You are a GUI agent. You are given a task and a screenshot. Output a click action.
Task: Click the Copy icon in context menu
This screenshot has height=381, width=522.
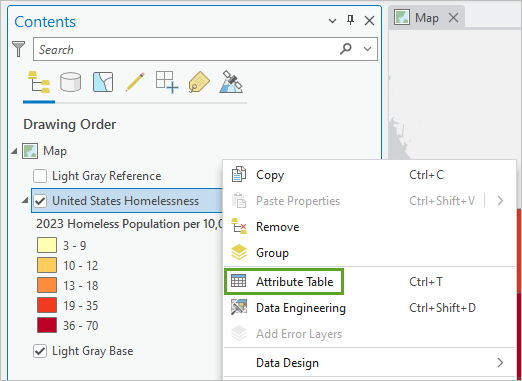coord(239,174)
